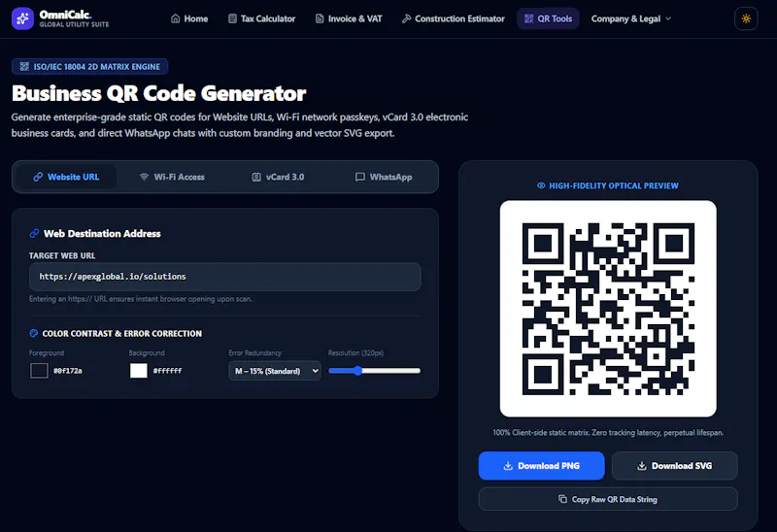Screen dimensions: 777x532
Task: Click the OmniCalc sparkle logo icon
Action: [x=22, y=18]
